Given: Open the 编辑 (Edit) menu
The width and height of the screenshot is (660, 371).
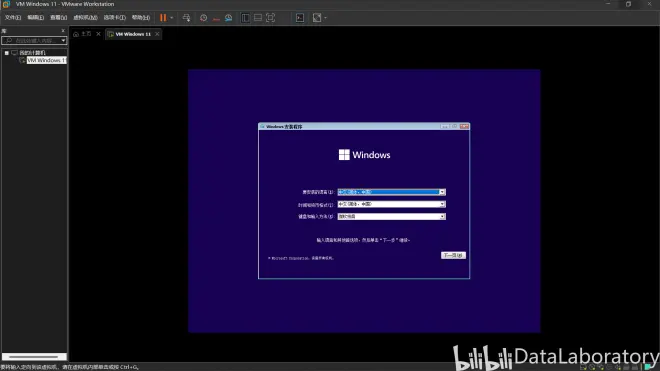Looking at the screenshot, I should 35,18.
